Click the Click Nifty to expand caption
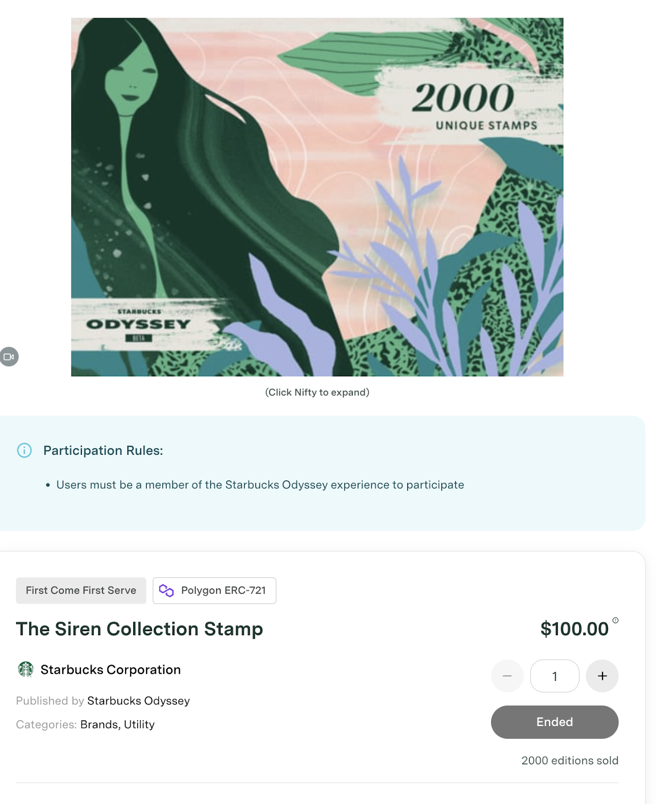The height and width of the screenshot is (804, 672). [x=317, y=392]
